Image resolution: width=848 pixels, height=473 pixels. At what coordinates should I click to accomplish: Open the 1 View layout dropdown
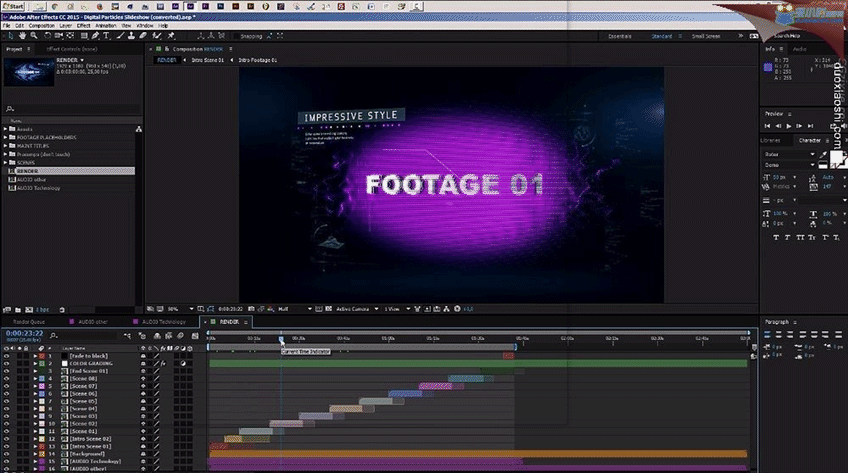397,309
